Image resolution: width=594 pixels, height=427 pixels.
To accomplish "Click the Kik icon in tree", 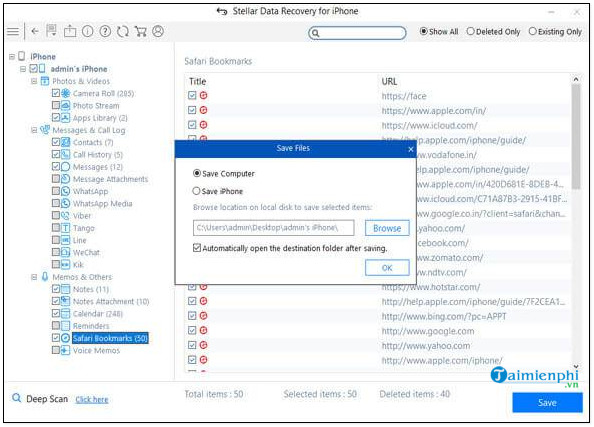I will 66,264.
